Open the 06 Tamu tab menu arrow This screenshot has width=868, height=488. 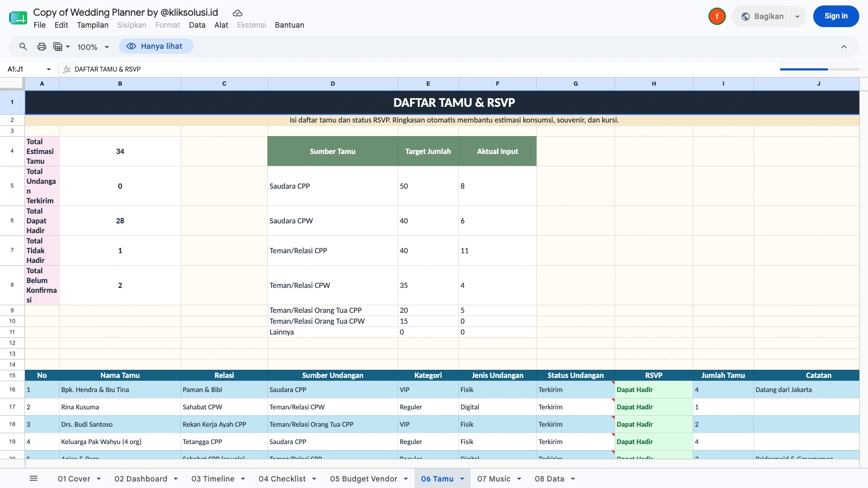click(x=462, y=479)
